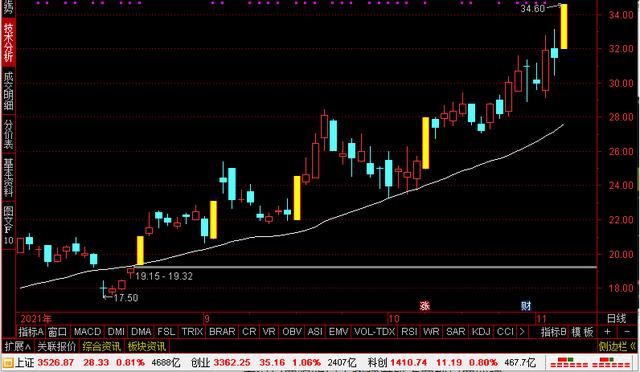Open the 成交明细 sidebar tab
640x372 pixels.
click(x=8, y=91)
